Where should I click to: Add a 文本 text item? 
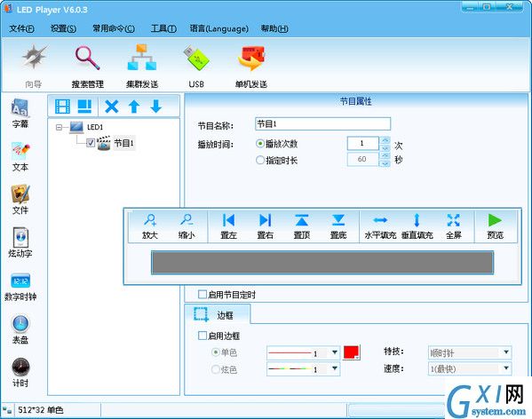pyautogui.click(x=20, y=156)
